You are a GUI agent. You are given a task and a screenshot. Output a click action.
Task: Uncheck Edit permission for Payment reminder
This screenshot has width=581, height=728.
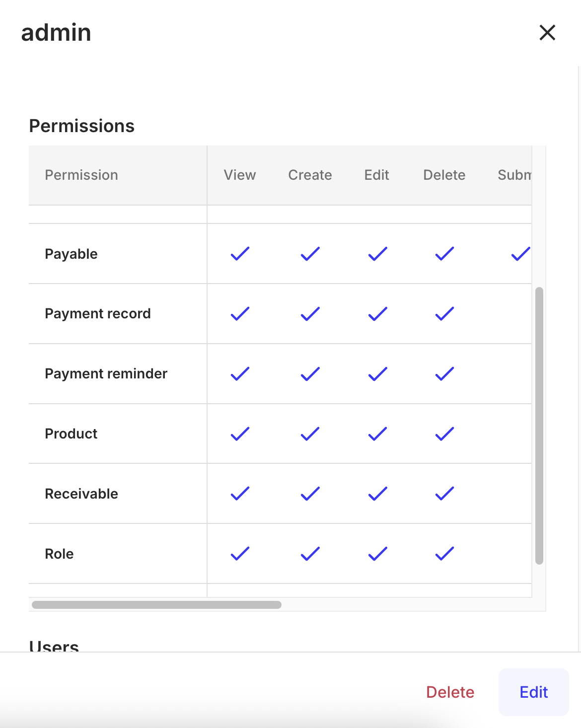click(x=376, y=373)
